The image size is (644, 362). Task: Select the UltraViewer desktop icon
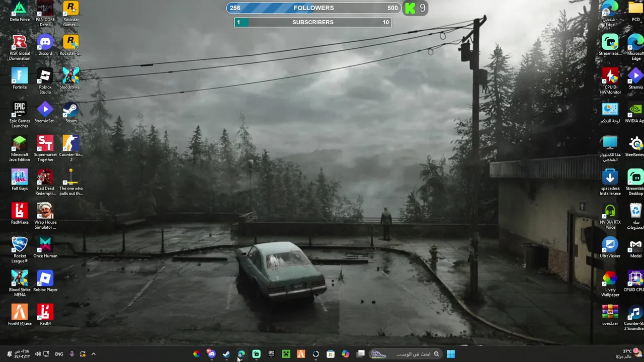[610, 247]
